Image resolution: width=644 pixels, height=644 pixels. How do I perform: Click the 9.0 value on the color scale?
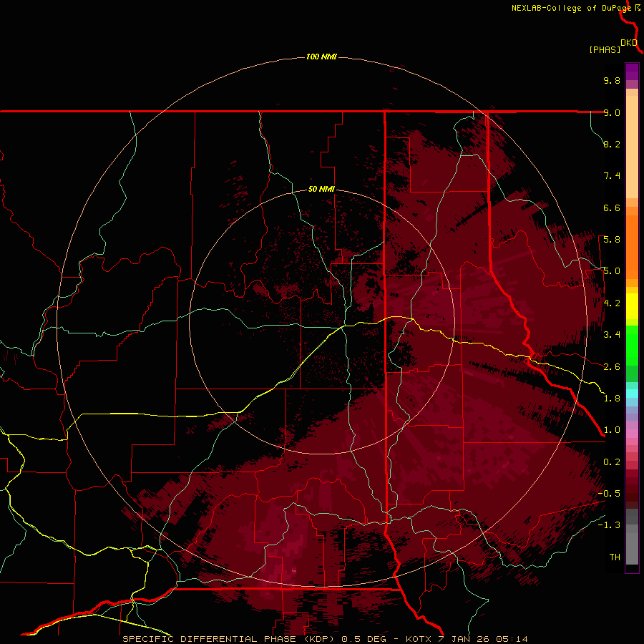612,112
